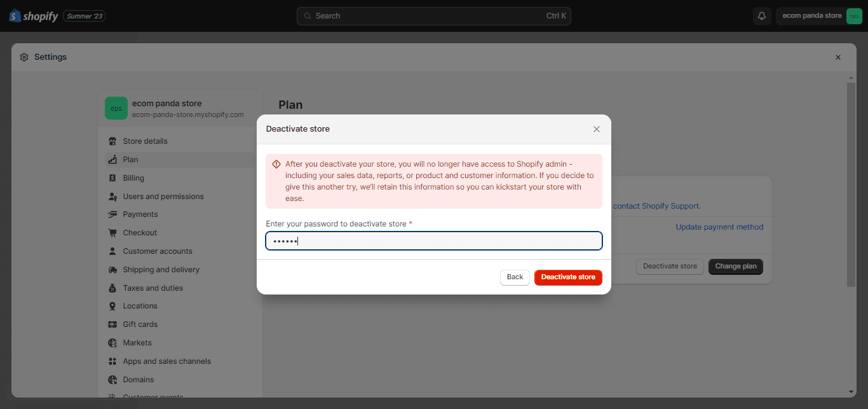The width and height of the screenshot is (868, 409).
Task: Focus the password entry field
Action: coord(434,240)
